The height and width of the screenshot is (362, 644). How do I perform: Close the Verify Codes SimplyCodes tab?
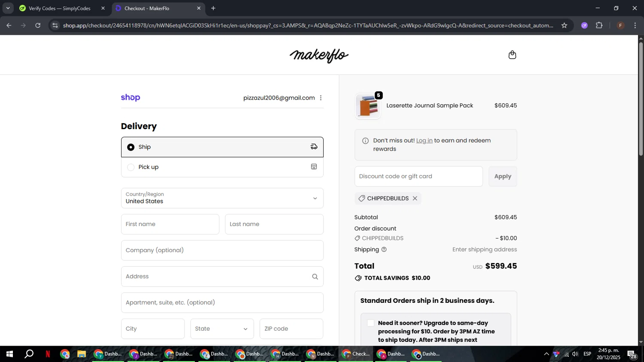tap(103, 8)
